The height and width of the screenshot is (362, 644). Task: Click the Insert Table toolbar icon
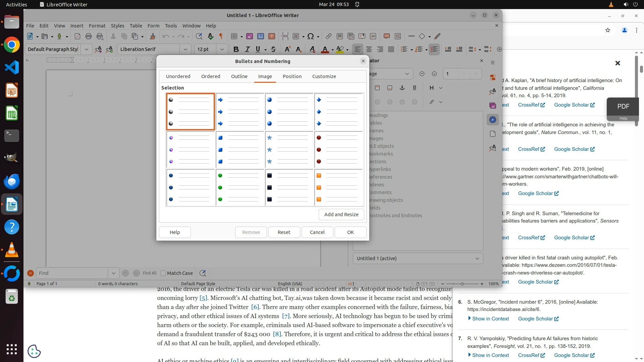pyautogui.click(x=234, y=36)
